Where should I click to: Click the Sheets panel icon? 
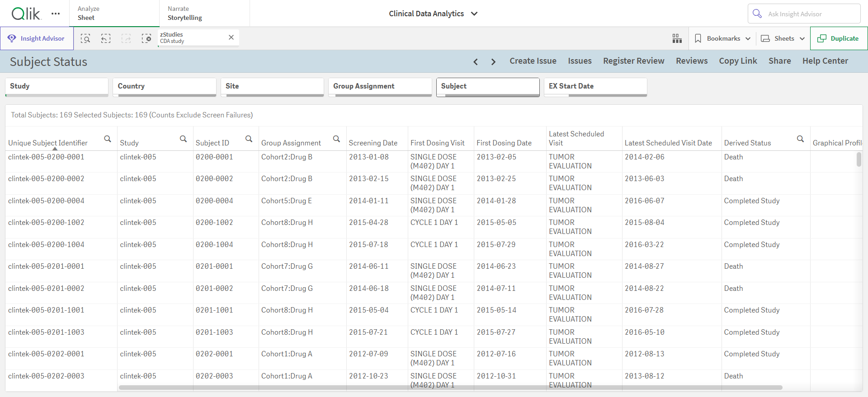(x=765, y=38)
